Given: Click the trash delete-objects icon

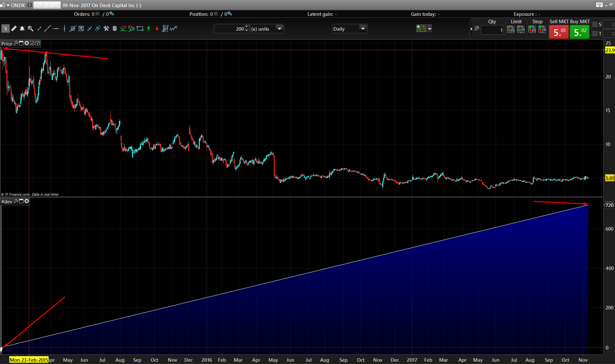Looking at the screenshot, I should (x=114, y=29).
